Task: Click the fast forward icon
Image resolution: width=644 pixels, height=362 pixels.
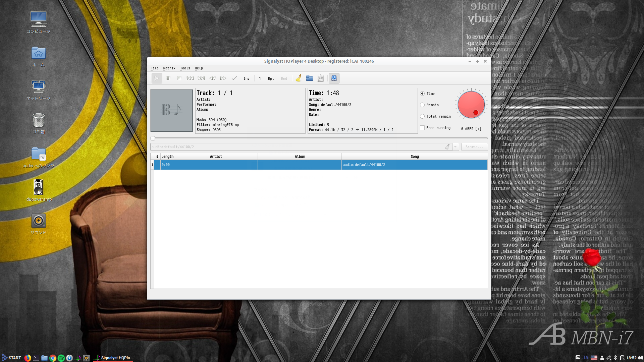Action: click(x=223, y=78)
